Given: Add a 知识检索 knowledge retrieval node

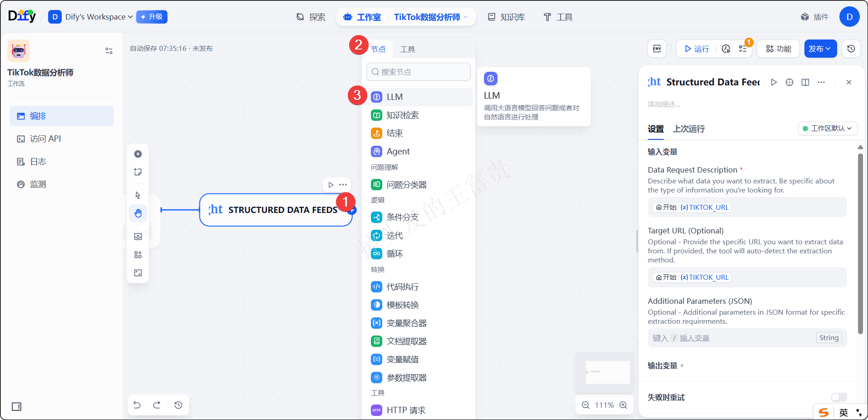Looking at the screenshot, I should [419, 115].
